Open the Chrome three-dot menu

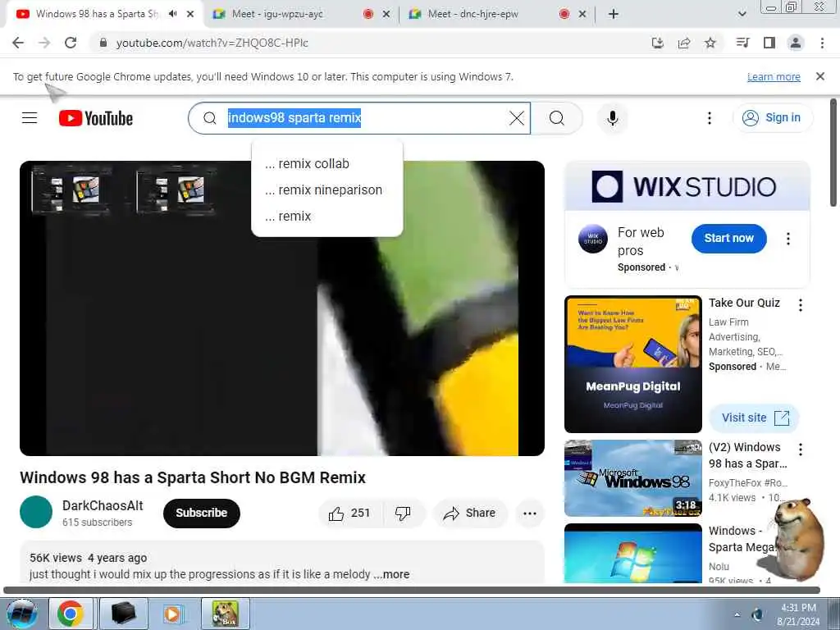click(x=822, y=43)
